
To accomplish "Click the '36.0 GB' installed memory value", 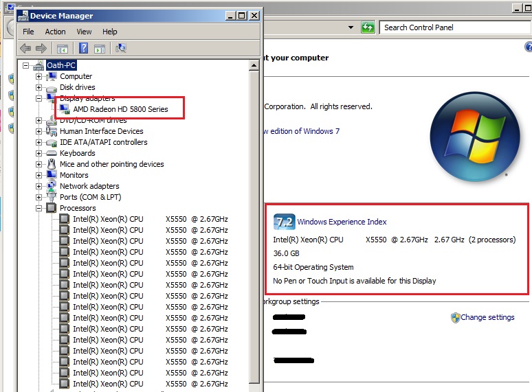I will (x=287, y=253).
